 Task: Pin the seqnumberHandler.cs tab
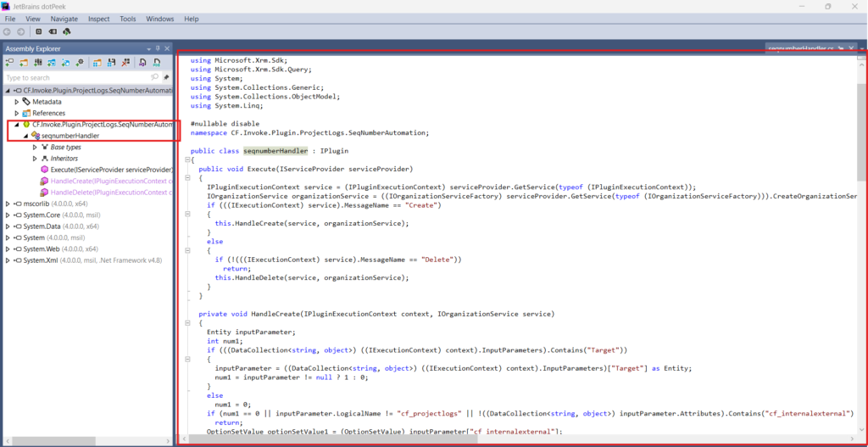coord(839,49)
